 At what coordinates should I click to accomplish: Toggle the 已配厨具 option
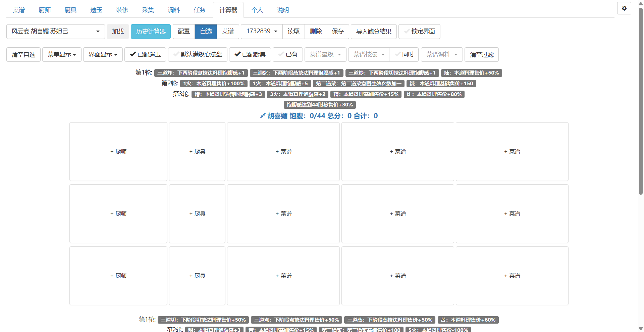pyautogui.click(x=250, y=54)
